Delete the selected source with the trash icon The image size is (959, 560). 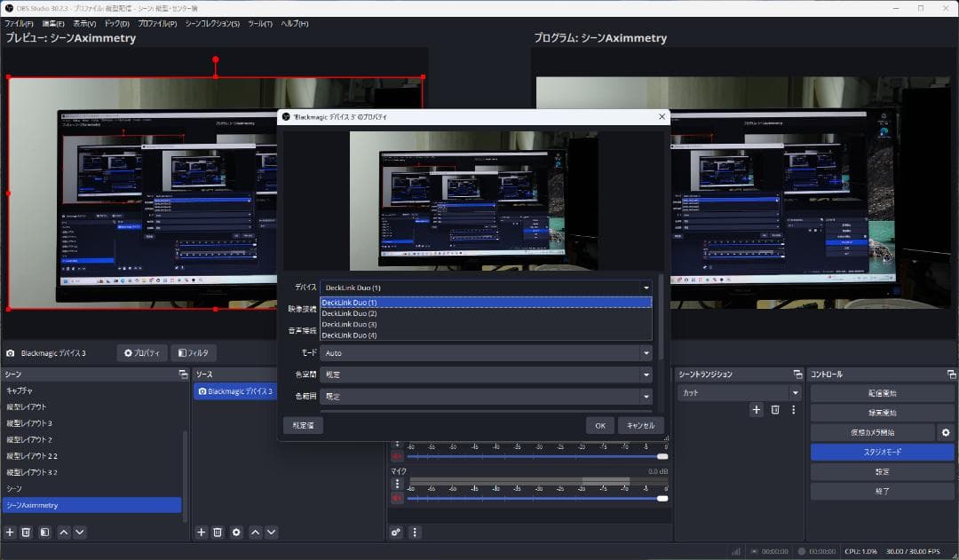click(x=218, y=532)
